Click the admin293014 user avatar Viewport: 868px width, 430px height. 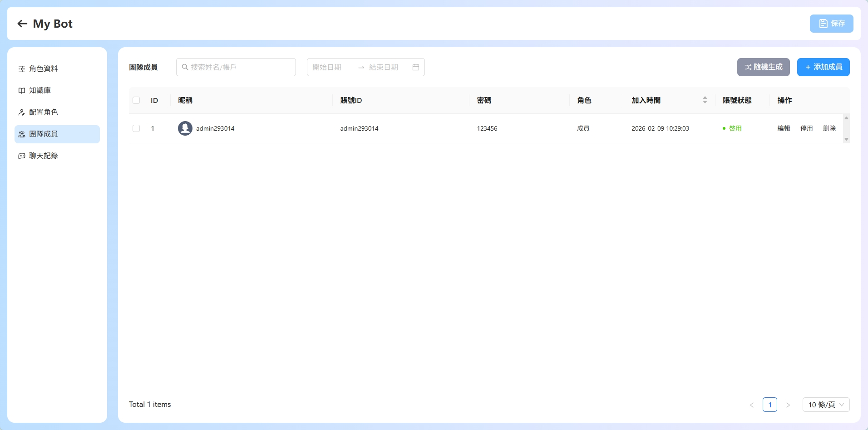click(185, 128)
